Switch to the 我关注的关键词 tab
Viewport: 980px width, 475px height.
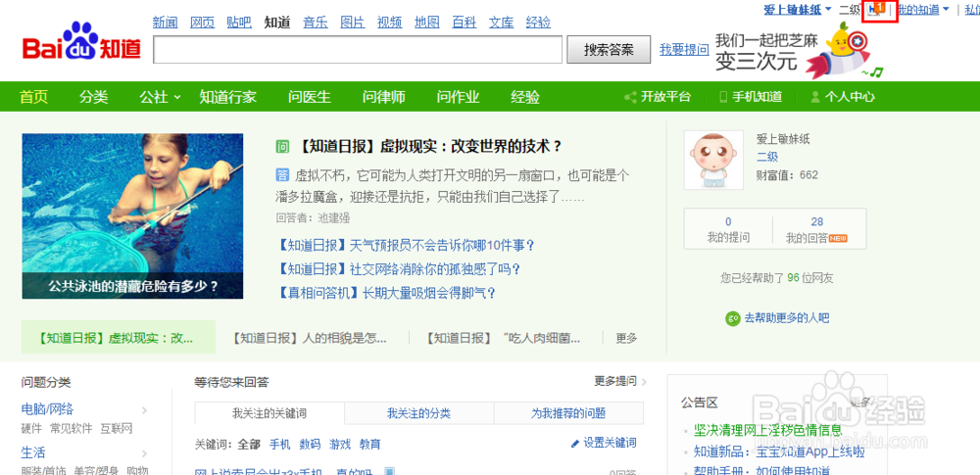tap(269, 413)
